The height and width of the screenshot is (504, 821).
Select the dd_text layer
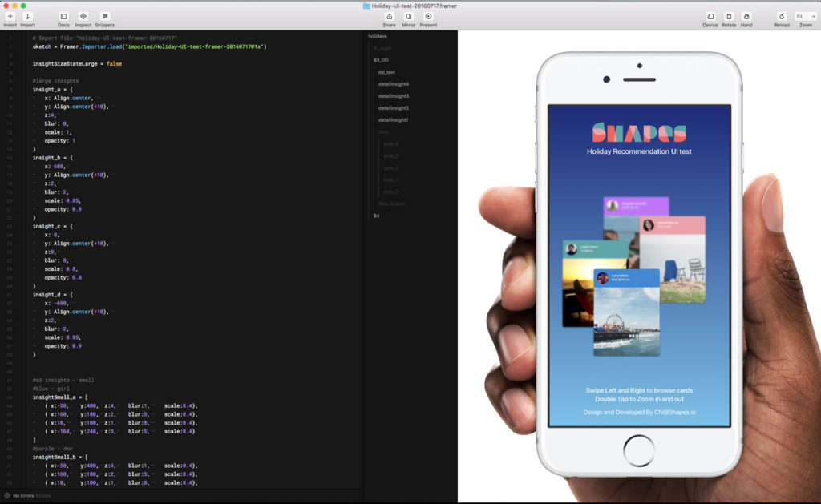[x=386, y=72]
